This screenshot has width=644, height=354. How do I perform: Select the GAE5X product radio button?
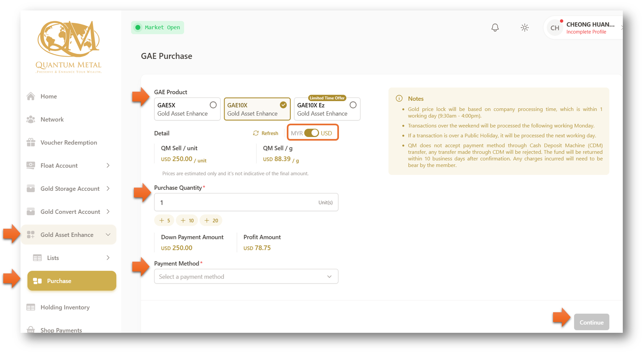[x=213, y=105]
